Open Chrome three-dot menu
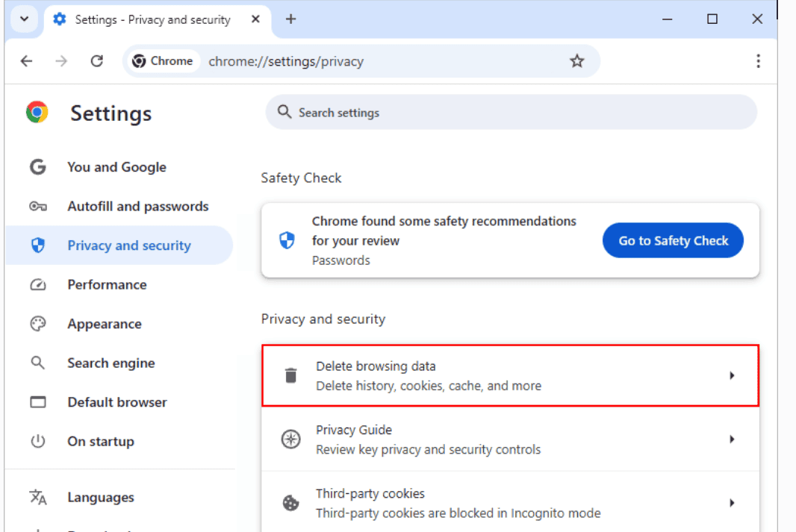Screen dimensions: 796x532 [758, 61]
